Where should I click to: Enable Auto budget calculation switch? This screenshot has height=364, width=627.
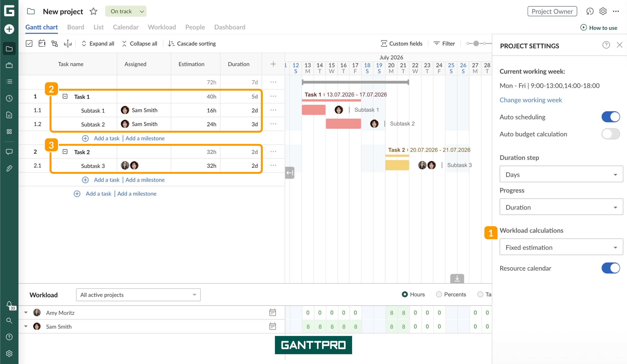611,134
